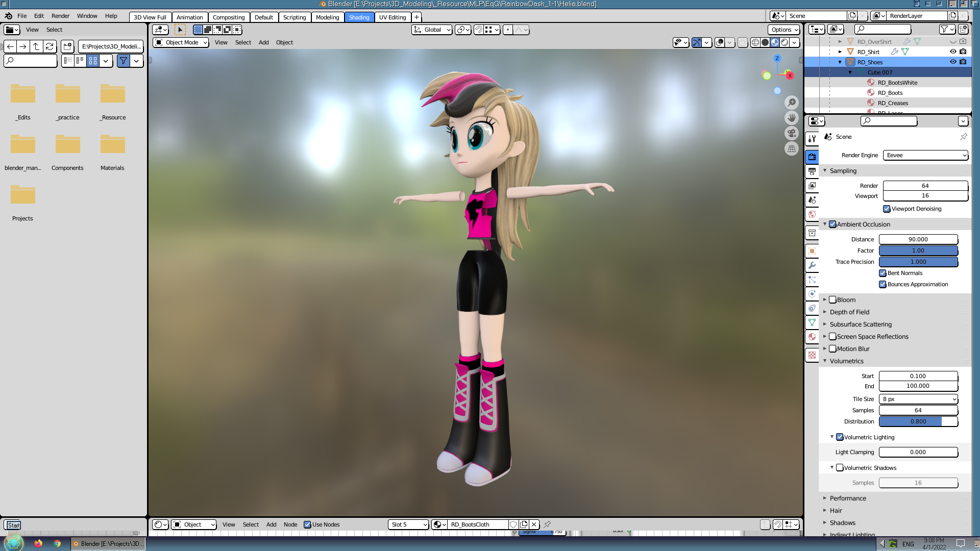Screen dimensions: 980x551
Task: Click the camera view navigation icon
Action: tap(792, 133)
